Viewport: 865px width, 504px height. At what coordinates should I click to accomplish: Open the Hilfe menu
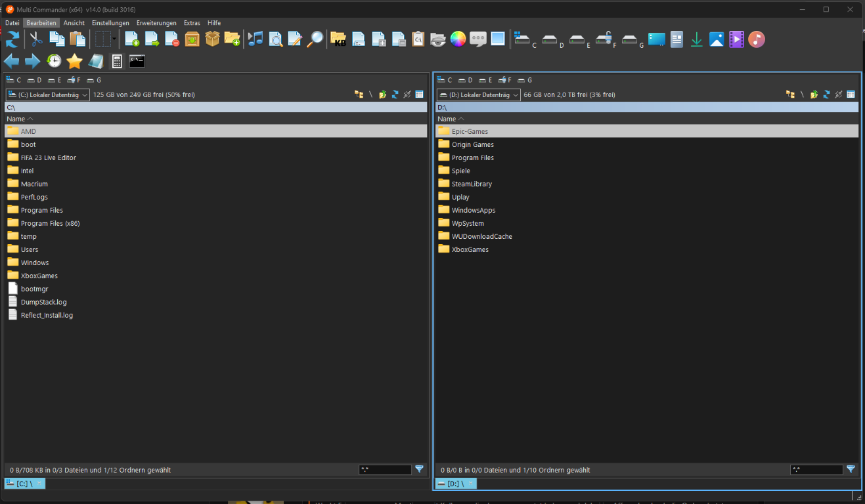(x=214, y=23)
